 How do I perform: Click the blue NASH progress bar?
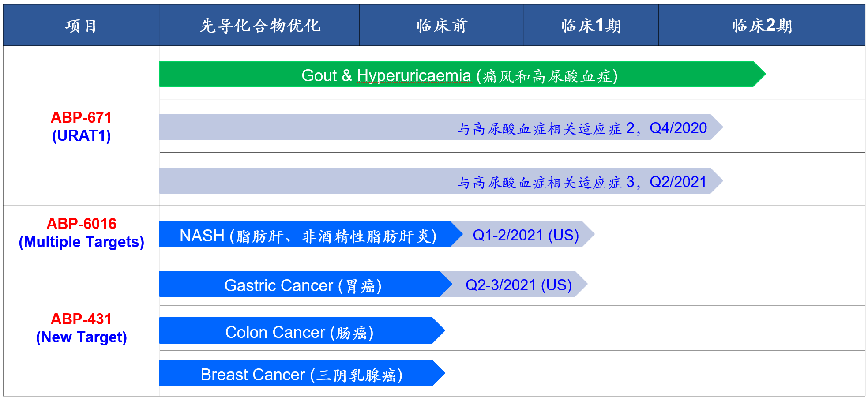[x=308, y=235]
